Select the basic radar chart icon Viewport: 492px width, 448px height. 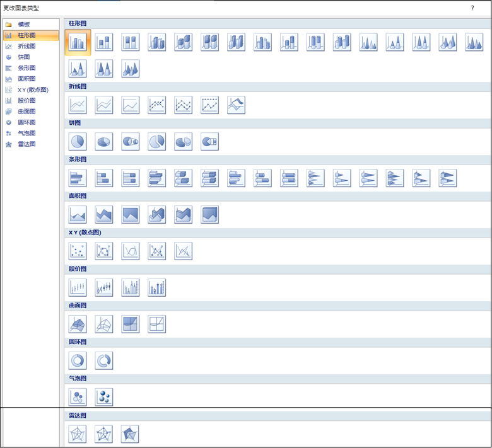click(x=78, y=434)
